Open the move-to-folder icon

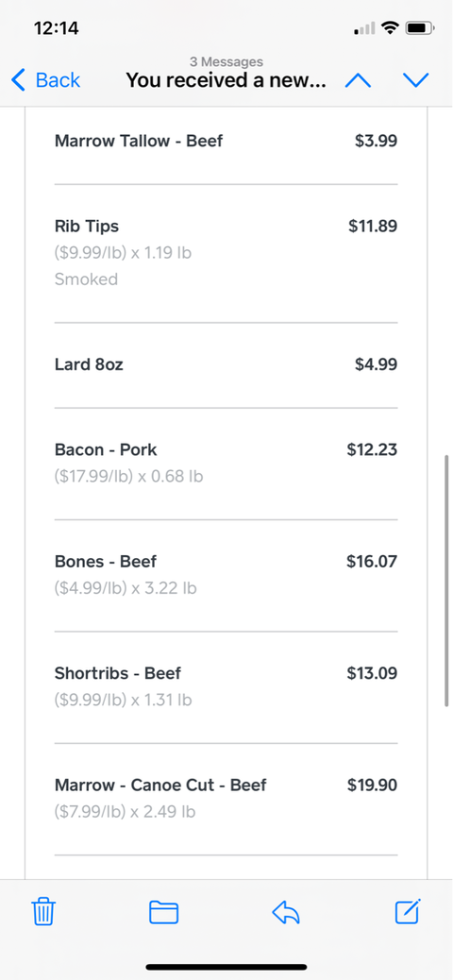163,912
